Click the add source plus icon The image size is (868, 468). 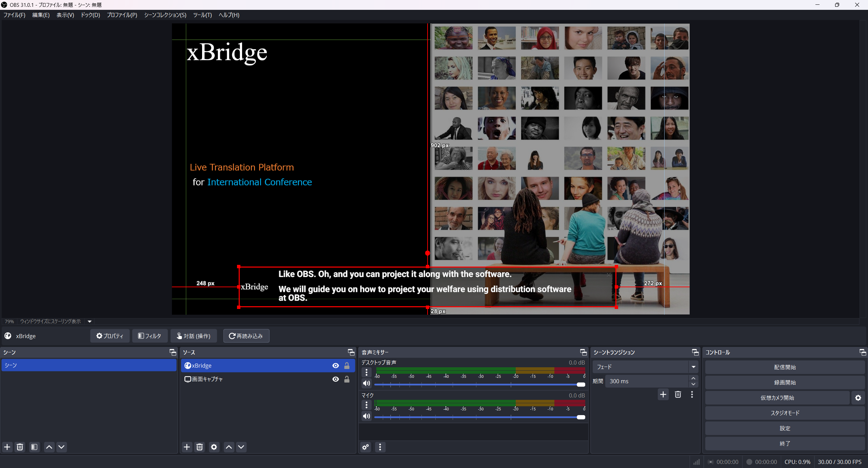186,447
